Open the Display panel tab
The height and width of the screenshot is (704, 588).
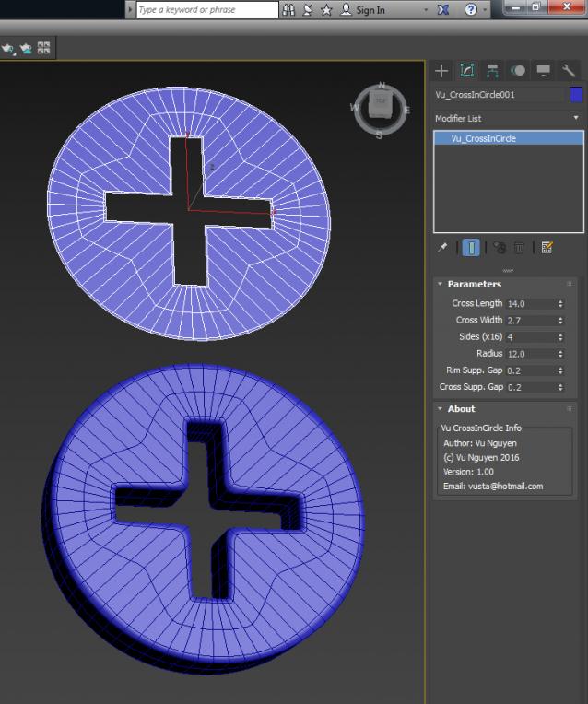point(543,71)
